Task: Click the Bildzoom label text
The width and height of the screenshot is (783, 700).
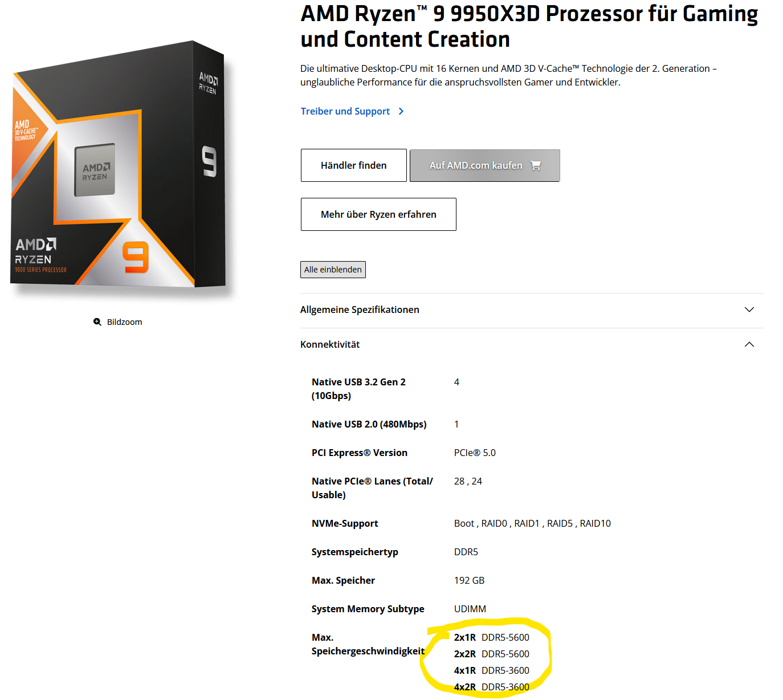Action: click(125, 322)
